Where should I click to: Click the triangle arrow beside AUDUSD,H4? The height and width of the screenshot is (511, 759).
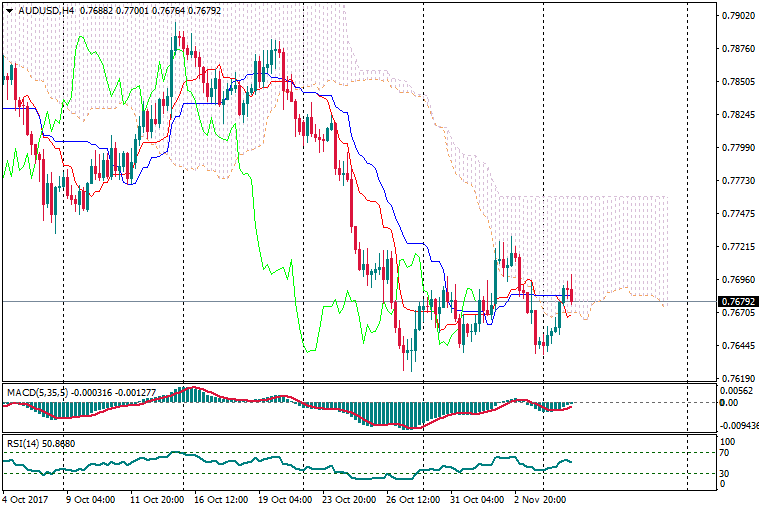[x=8, y=9]
